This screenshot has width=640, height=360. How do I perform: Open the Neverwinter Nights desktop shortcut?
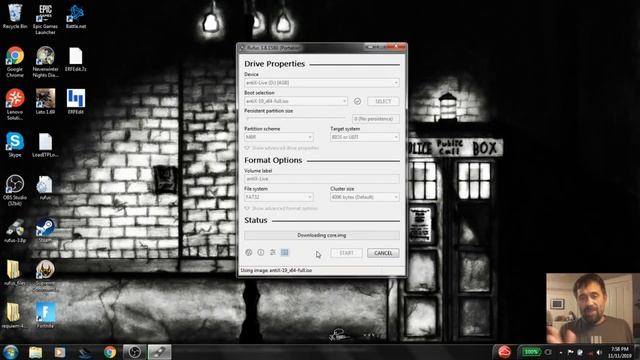(x=45, y=62)
